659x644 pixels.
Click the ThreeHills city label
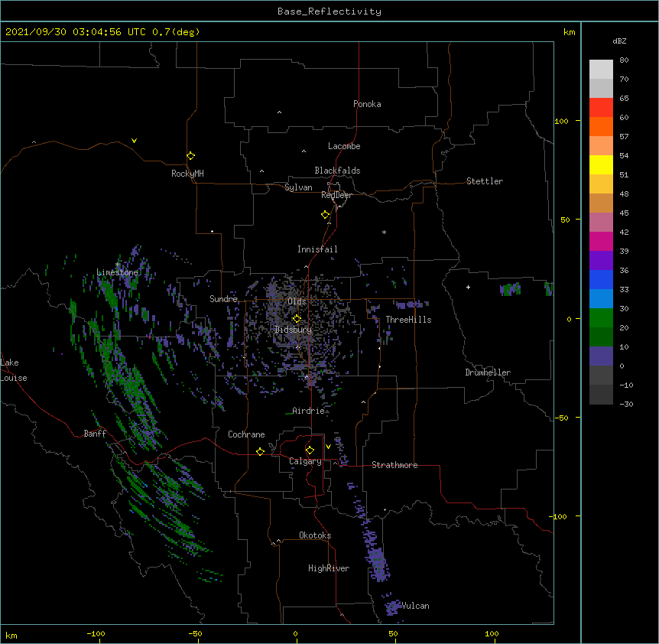[x=408, y=320]
